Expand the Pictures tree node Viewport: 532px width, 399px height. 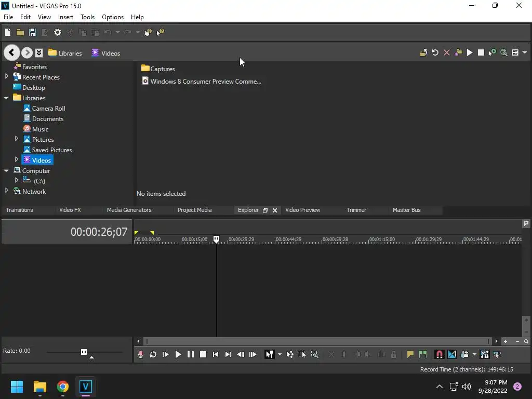click(16, 139)
